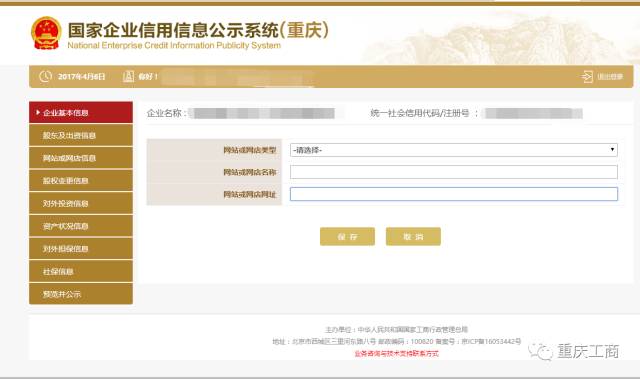Click the 统一社会信用代码/注册号 label

pos(424,113)
